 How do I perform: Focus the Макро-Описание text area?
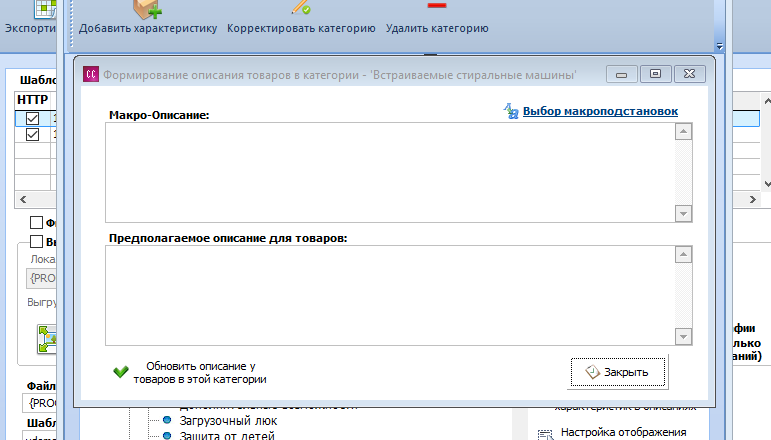pos(389,173)
